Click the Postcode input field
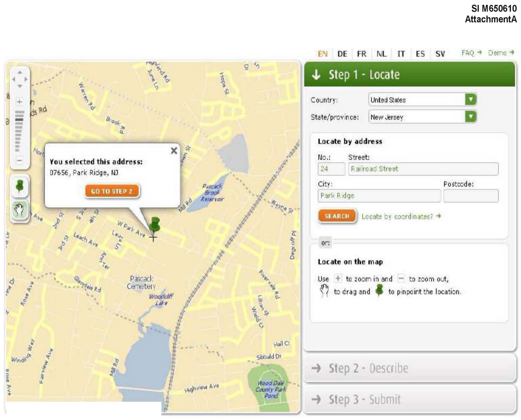The image size is (521, 420). coord(471,196)
